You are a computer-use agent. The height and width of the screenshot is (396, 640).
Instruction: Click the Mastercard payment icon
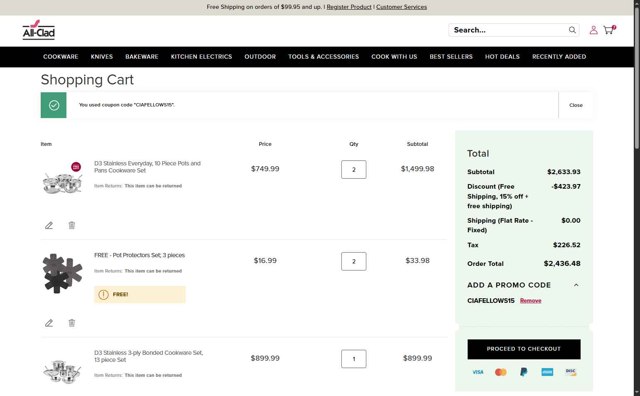click(x=501, y=372)
